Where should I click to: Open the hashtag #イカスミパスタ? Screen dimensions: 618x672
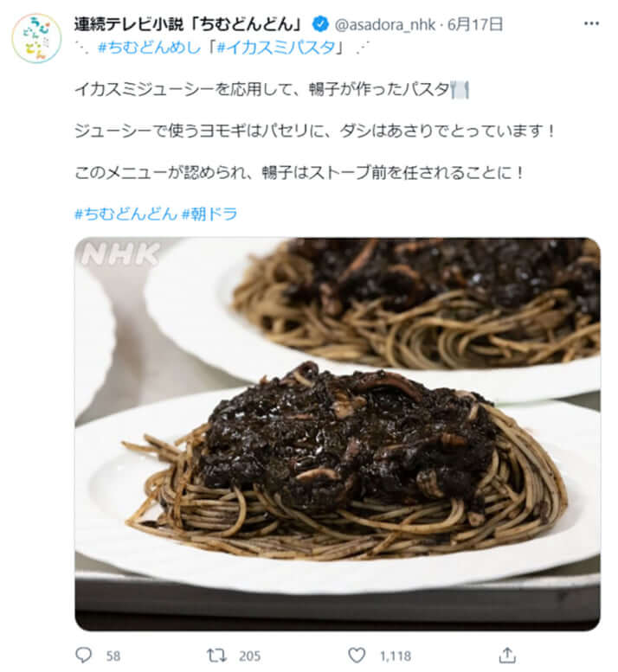tap(277, 48)
